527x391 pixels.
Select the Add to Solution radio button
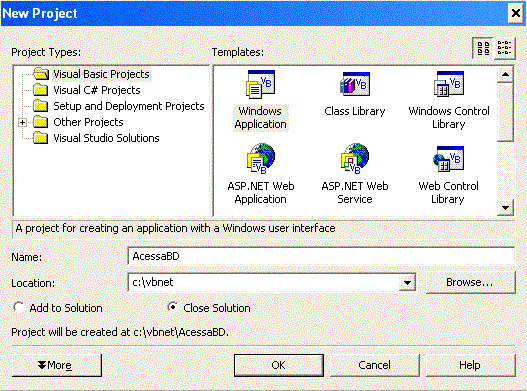click(x=18, y=307)
